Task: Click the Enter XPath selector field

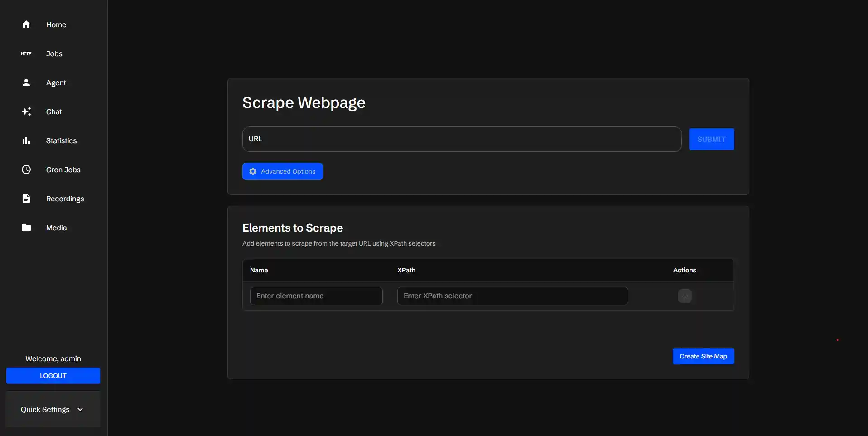Action: click(x=512, y=296)
